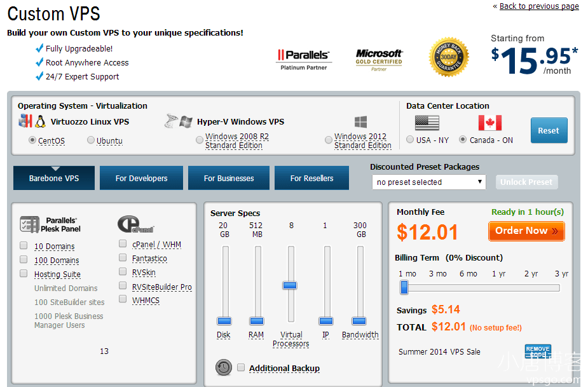Image resolution: width=588 pixels, height=387 pixels.
Task: Click the Virtual Processors label
Action: [x=291, y=339]
